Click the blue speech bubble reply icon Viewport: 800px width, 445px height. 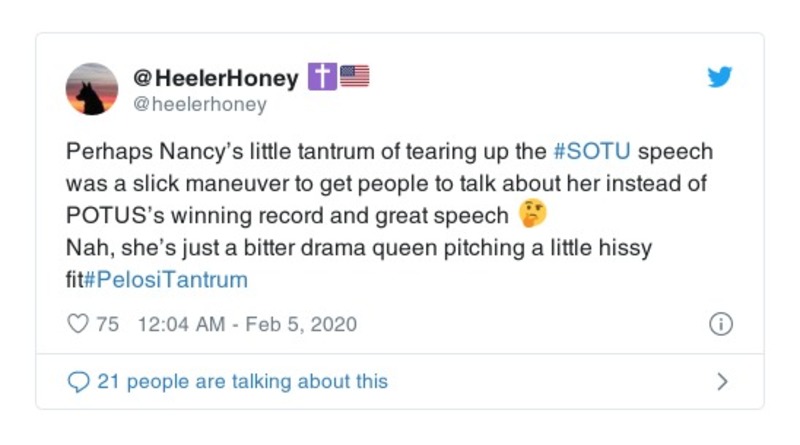pyautogui.click(x=77, y=381)
